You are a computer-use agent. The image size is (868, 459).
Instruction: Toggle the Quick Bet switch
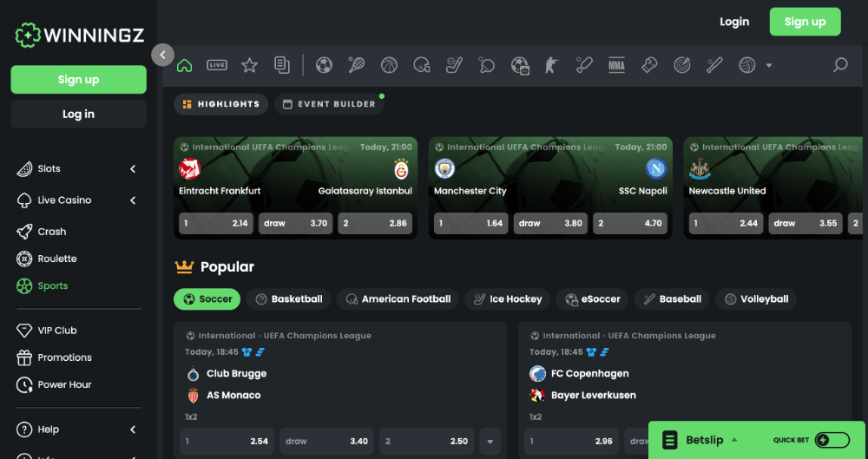pos(832,440)
